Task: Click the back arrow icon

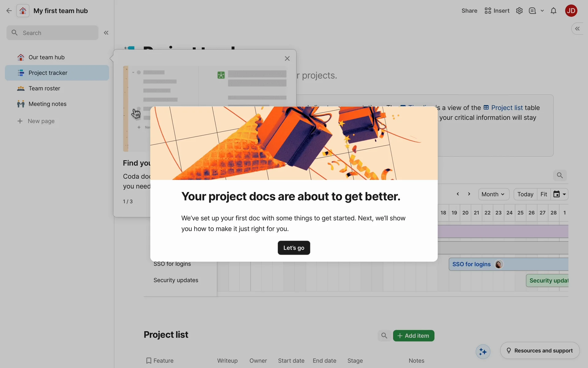Action: [9, 11]
